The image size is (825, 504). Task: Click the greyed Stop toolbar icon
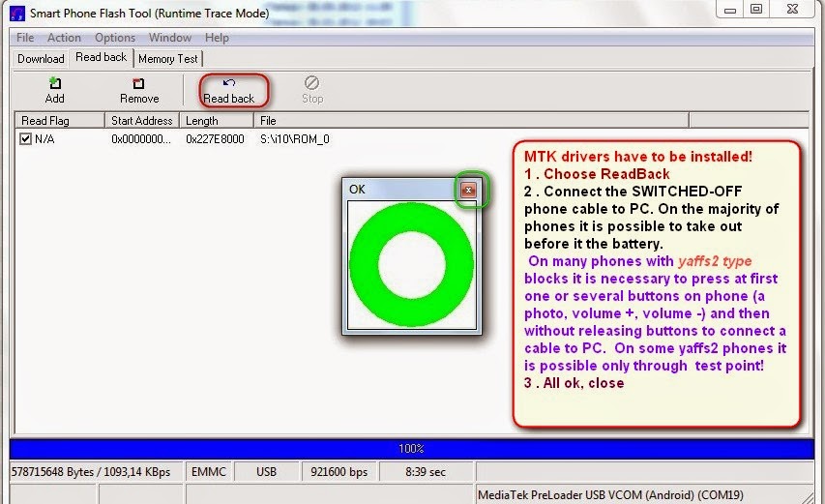[312, 90]
